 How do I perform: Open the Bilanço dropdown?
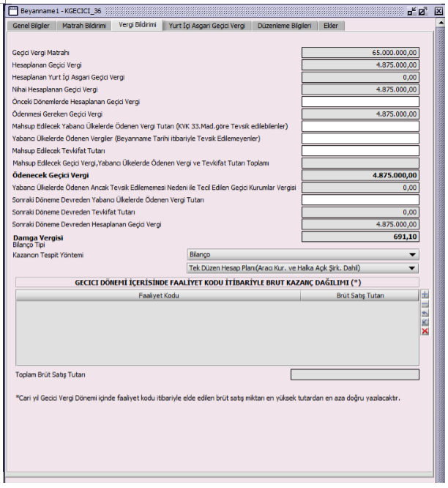coord(303,254)
